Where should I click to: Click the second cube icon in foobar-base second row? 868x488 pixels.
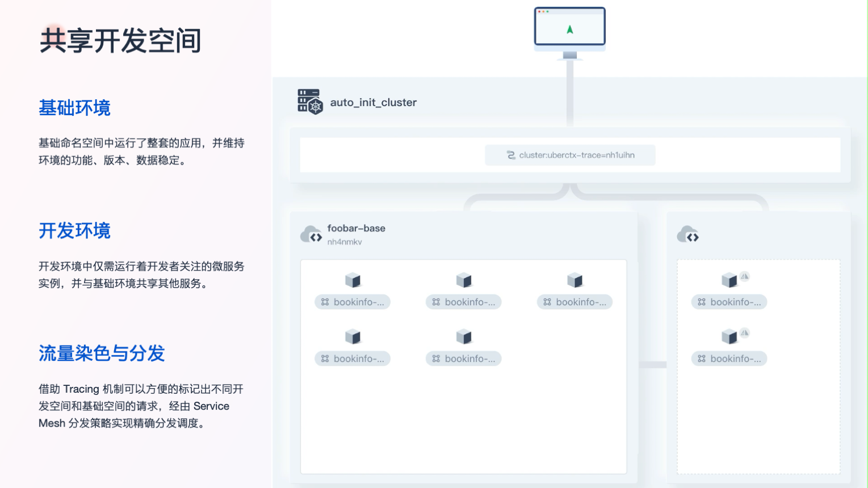464,337
